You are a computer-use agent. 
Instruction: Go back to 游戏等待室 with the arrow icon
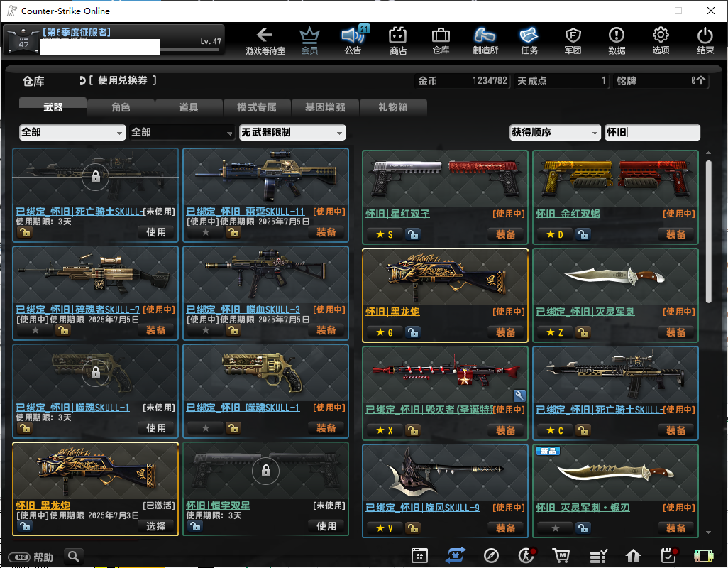coord(265,40)
